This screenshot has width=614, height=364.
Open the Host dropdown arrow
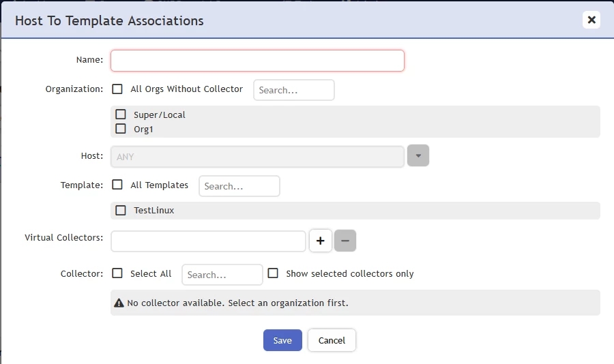pos(418,155)
